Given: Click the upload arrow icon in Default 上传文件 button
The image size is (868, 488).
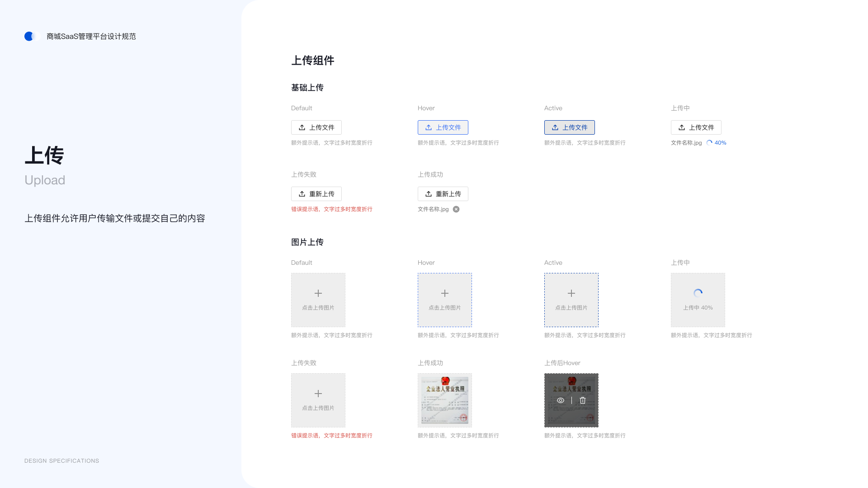Looking at the screenshot, I should point(303,127).
